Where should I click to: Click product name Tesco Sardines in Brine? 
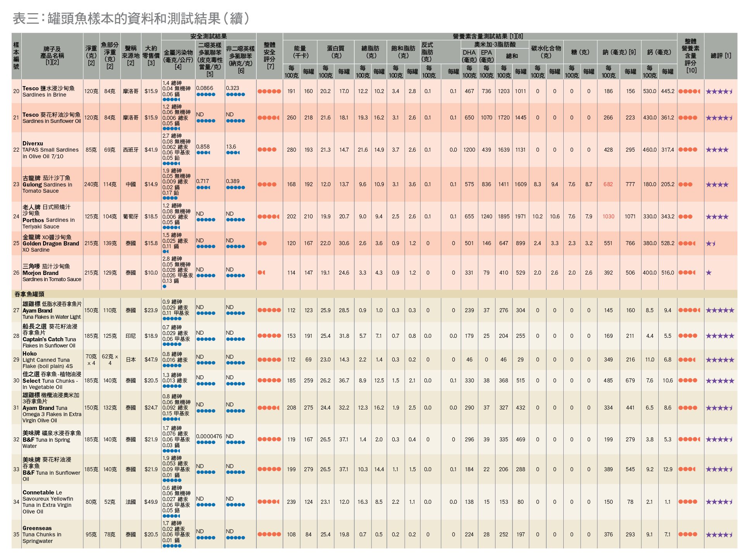click(48, 92)
